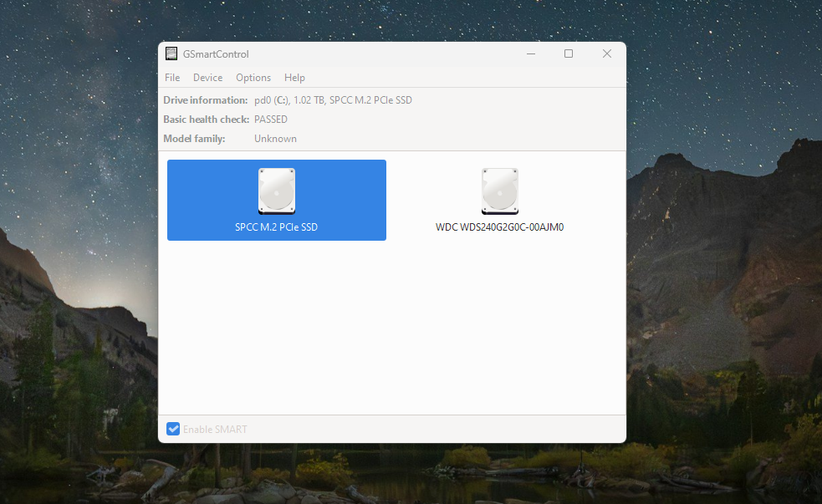Click the Unknown model family value
Image resolution: width=822 pixels, height=504 pixels.
click(275, 139)
